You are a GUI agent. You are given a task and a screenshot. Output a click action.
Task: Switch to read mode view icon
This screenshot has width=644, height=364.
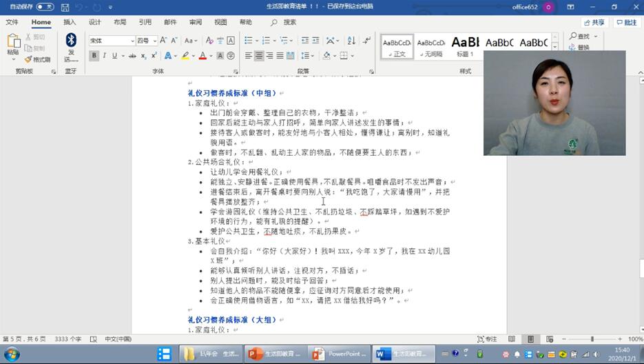point(512,339)
